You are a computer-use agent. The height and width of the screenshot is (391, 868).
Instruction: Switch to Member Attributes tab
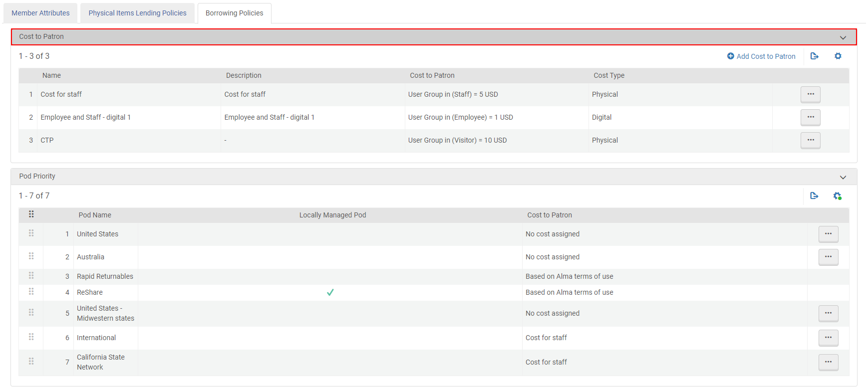tap(40, 13)
